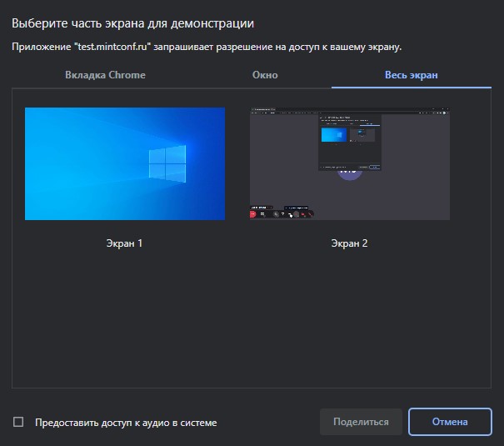Click the red round button in Экран 2 preview
This screenshot has width=504, height=446.
253,214
